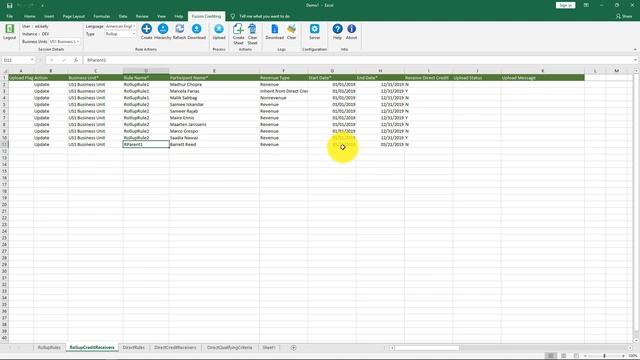Click Select All corner triangle
This screenshot has width=640, height=360.
pyautogui.click(x=4, y=71)
